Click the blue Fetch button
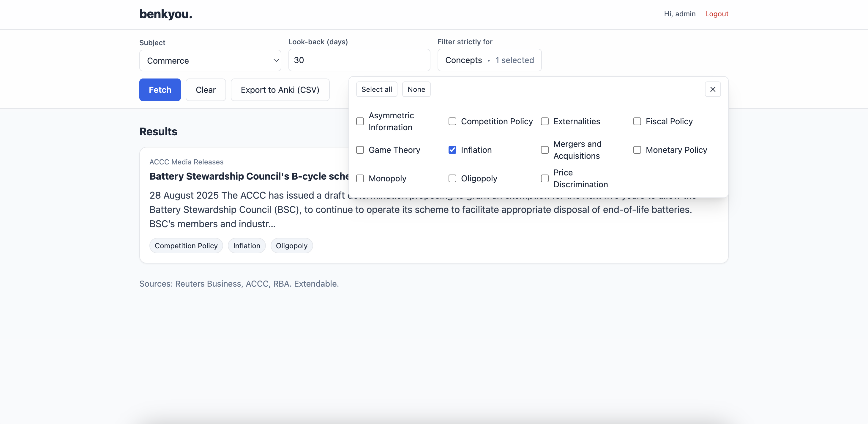868x424 pixels. 160,90
